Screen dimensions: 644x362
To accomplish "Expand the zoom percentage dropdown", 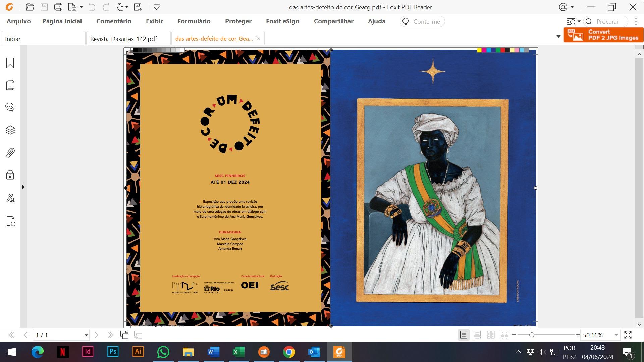I will (x=616, y=335).
